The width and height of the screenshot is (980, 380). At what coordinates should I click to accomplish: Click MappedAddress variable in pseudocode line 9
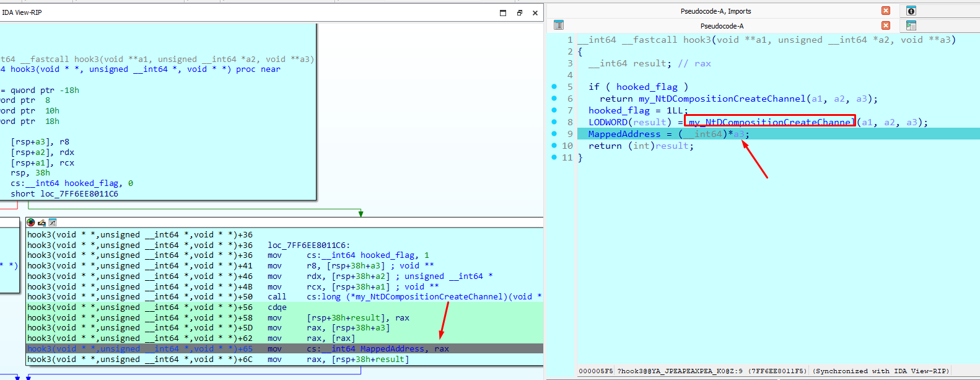624,134
